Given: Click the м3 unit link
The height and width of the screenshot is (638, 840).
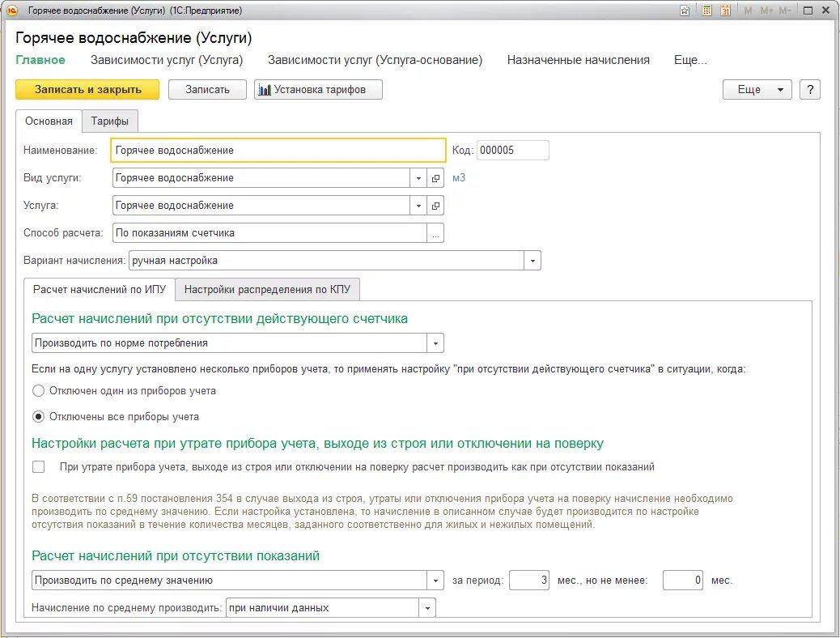Looking at the screenshot, I should (x=459, y=178).
